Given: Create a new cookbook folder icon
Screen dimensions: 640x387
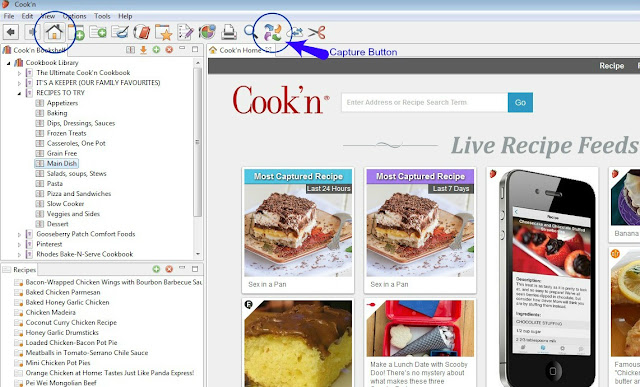Looking at the screenshot, I should [x=98, y=32].
